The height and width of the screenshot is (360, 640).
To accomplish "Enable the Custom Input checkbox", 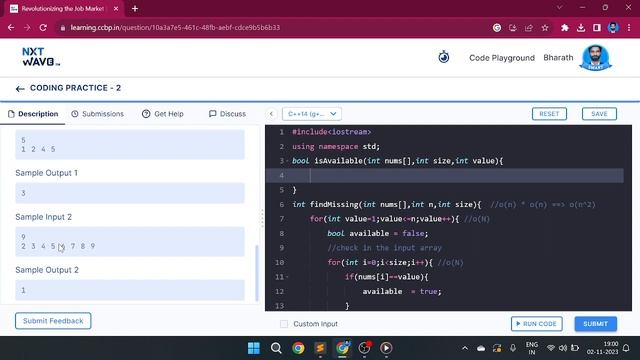I will point(284,324).
